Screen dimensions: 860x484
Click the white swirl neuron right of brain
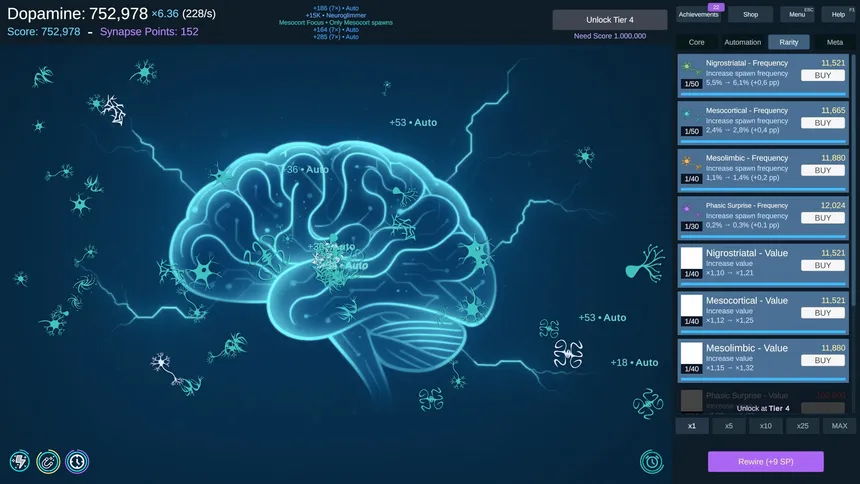tap(568, 352)
